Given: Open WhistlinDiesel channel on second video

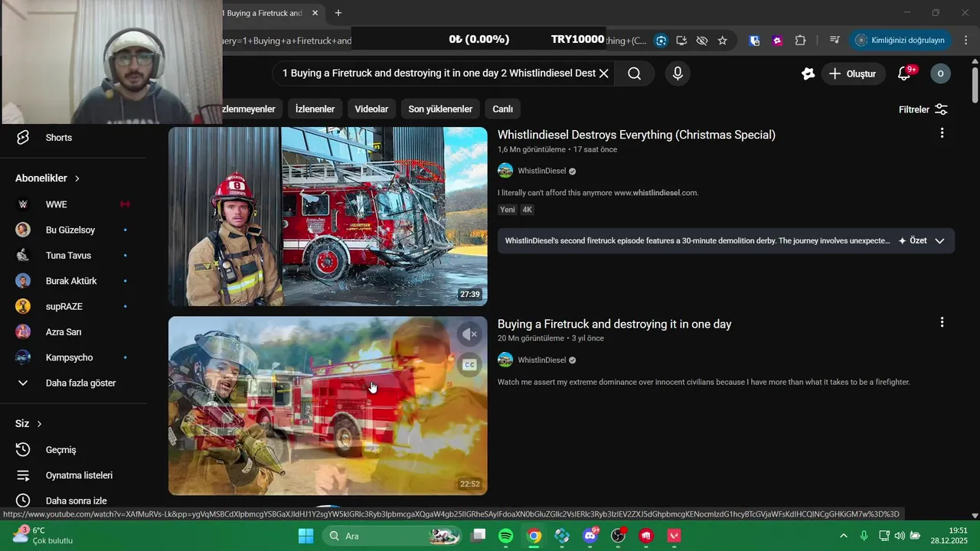Looking at the screenshot, I should point(541,360).
